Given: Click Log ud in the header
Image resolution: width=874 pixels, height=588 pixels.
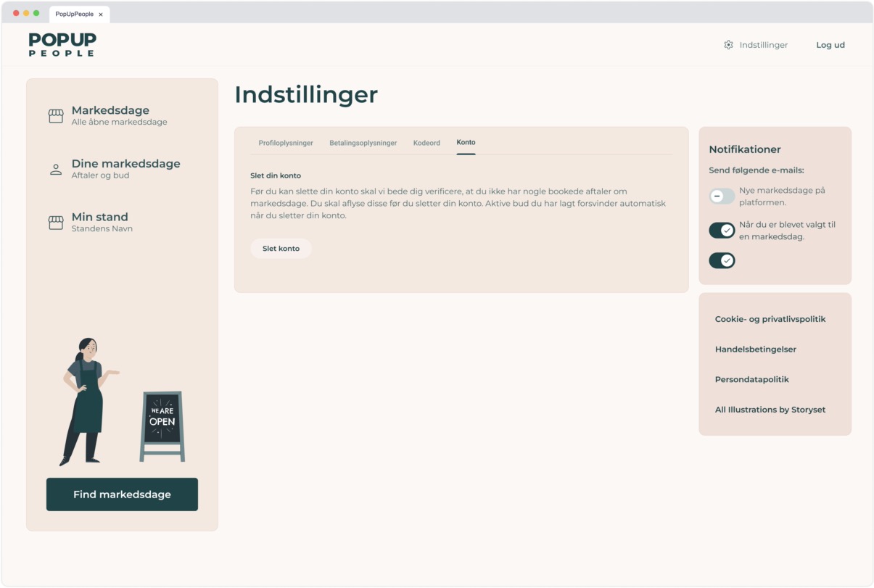Looking at the screenshot, I should click(x=830, y=45).
